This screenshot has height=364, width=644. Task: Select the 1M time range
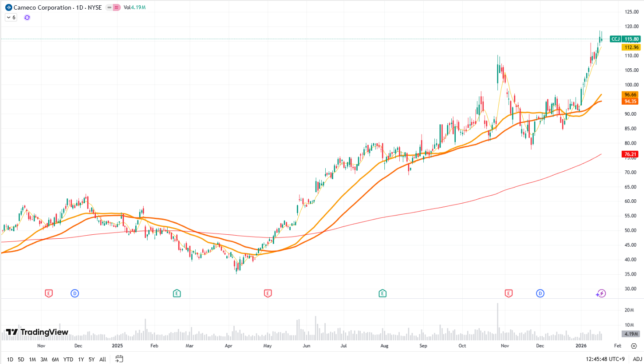click(x=32, y=359)
